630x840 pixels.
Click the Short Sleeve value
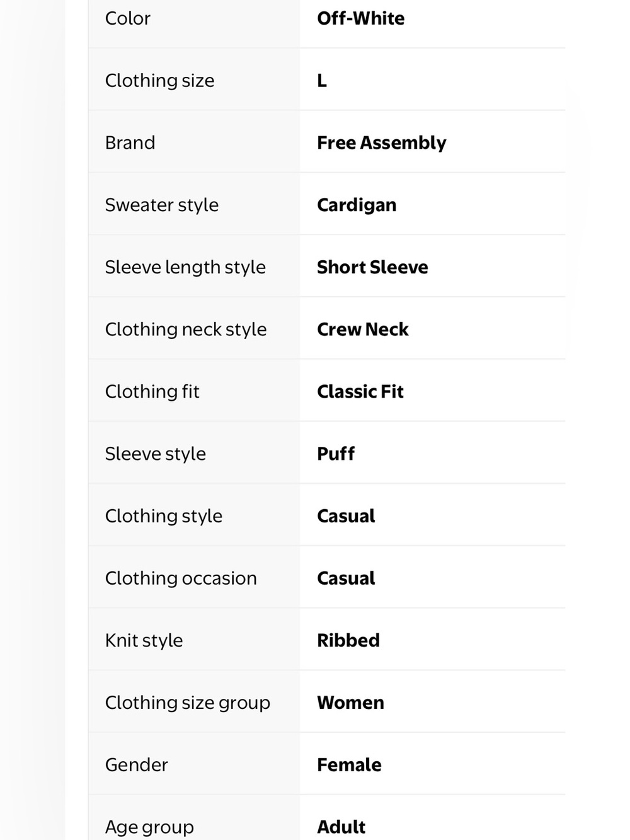[372, 267]
